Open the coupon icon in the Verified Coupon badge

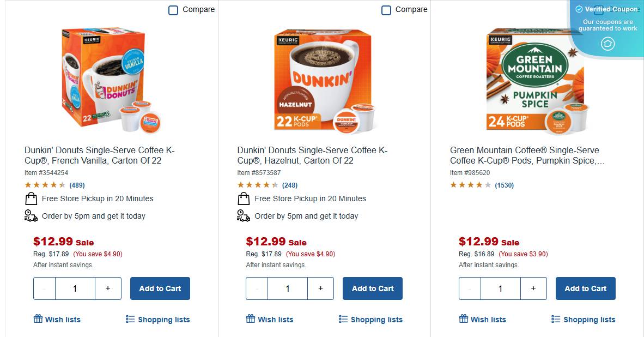pos(607,44)
